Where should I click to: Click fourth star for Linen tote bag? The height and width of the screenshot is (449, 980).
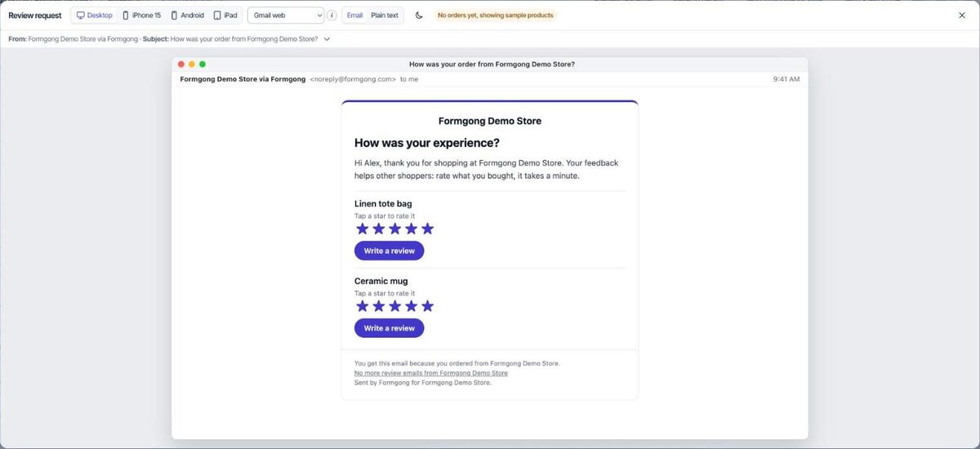pos(411,229)
